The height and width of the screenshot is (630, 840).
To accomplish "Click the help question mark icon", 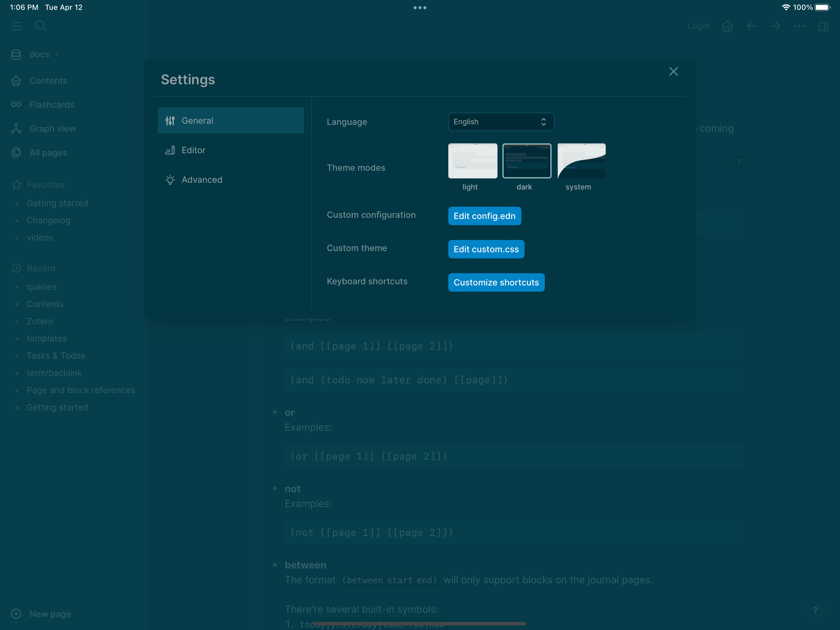I will (815, 610).
